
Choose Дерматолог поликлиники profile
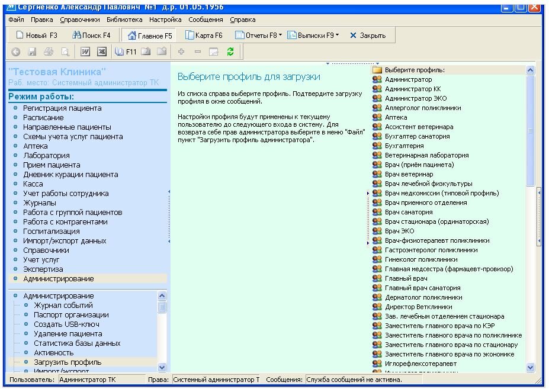pos(423,297)
